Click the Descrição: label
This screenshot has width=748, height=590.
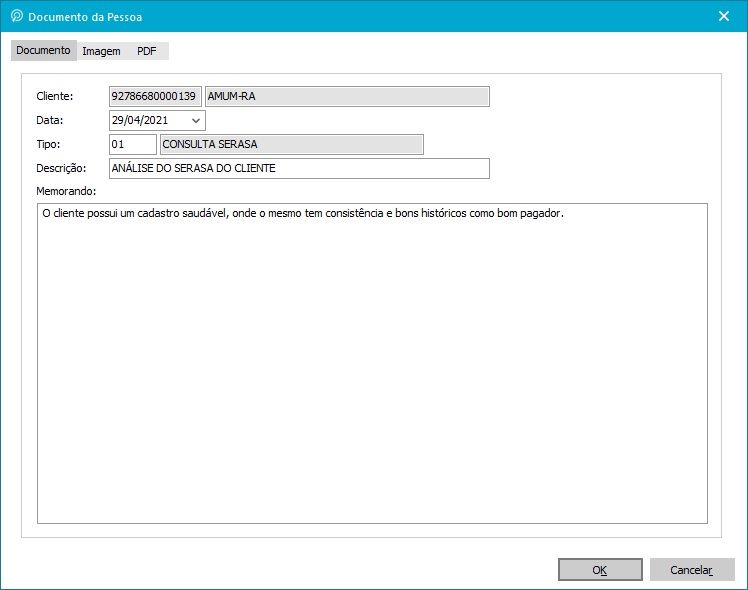[x=61, y=168]
